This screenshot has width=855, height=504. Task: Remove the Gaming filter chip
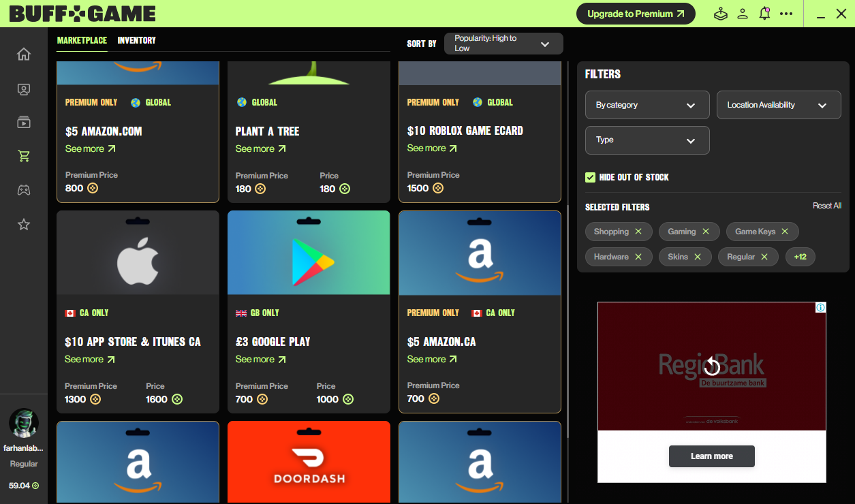(x=706, y=232)
